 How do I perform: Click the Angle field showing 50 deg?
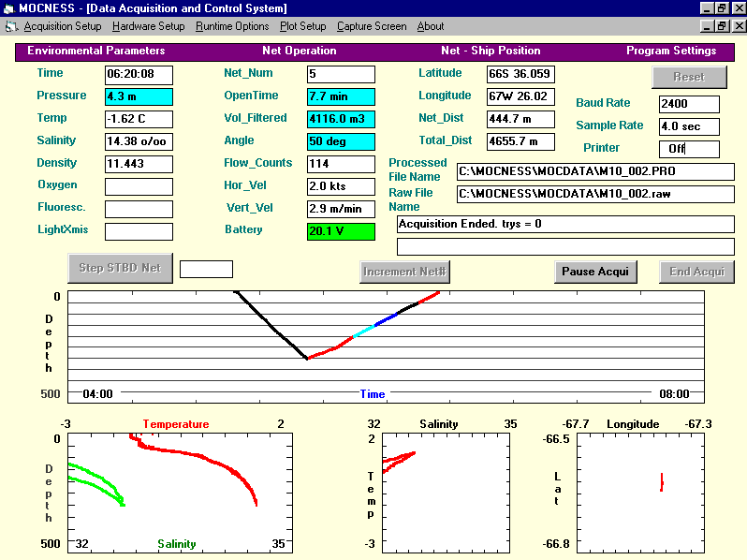[341, 141]
